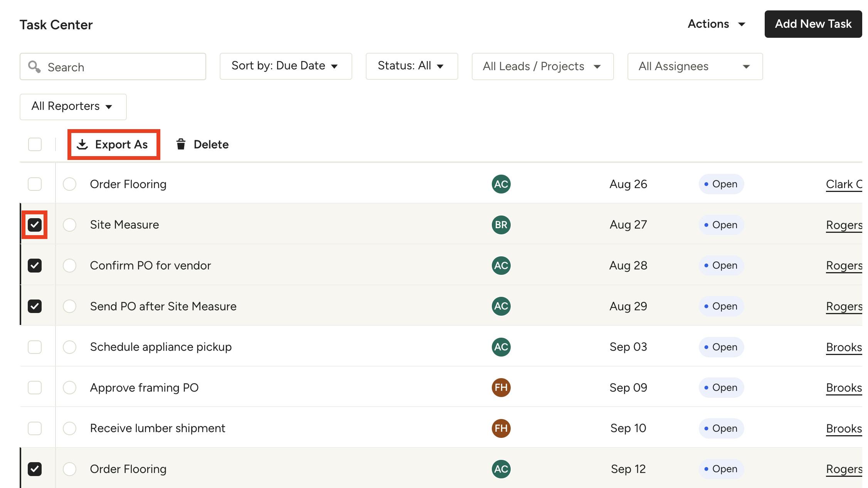Open the All Reporters filter menu
Viewport: 868px width, 488px height.
point(72,106)
